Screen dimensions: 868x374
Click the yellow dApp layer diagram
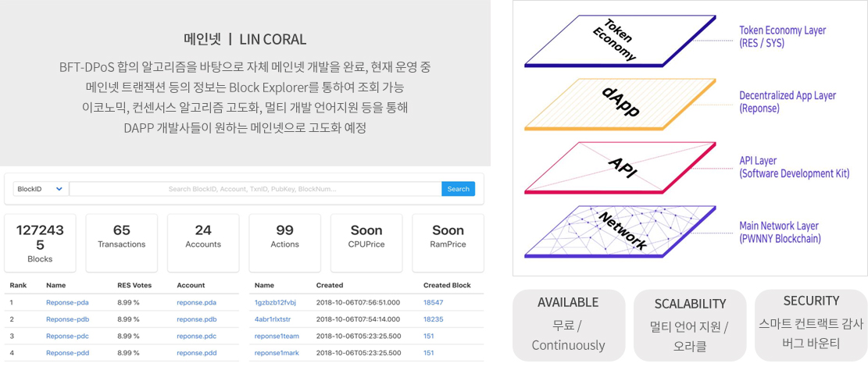(x=620, y=104)
